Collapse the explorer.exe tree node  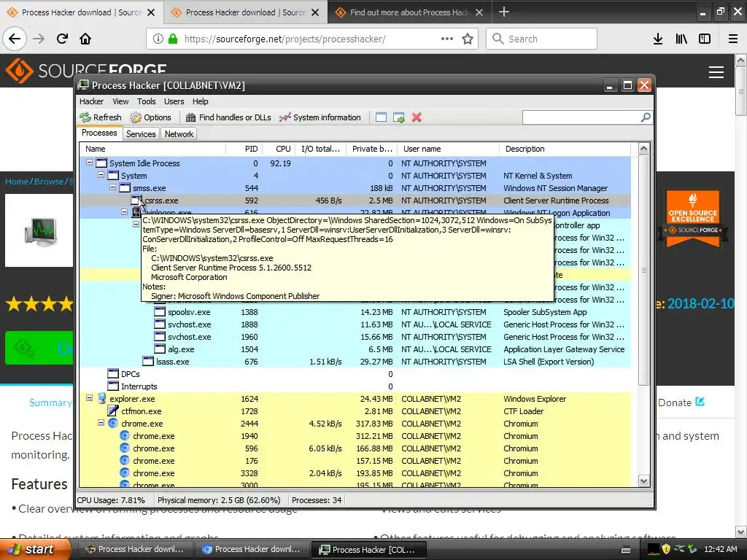click(x=89, y=397)
